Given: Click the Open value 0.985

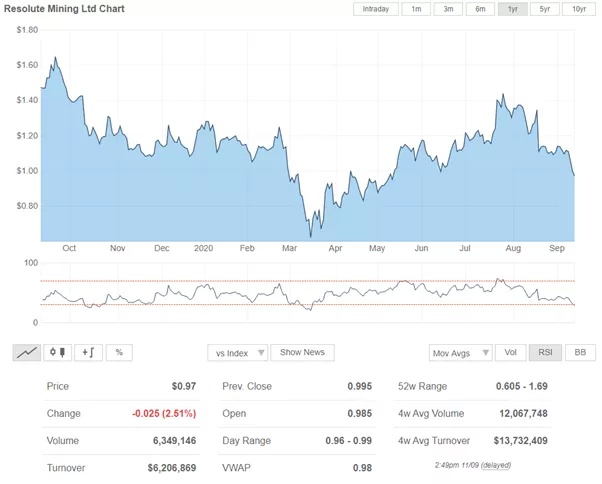Looking at the screenshot, I should click(359, 413).
